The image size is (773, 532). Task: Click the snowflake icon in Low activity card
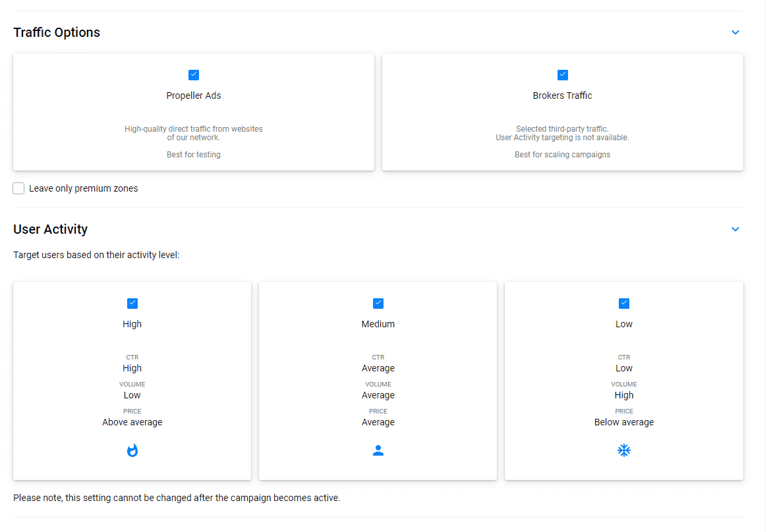[x=624, y=451]
